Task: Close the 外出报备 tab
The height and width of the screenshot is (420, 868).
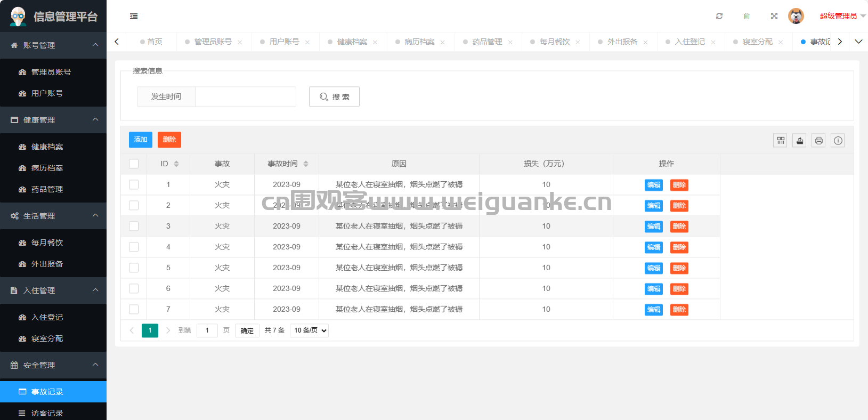Action: click(x=645, y=42)
